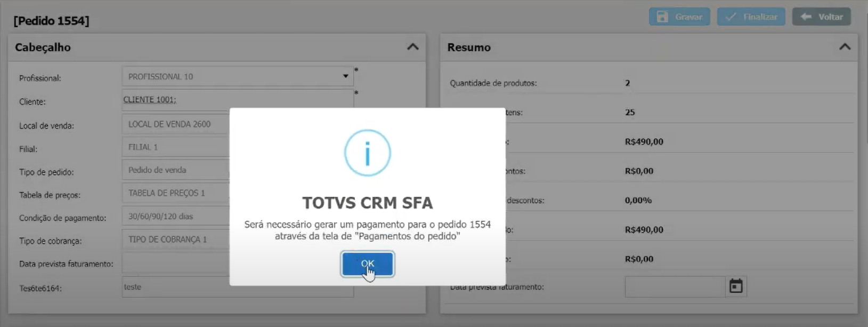
Task: Click the Local de venda field
Action: [176, 124]
